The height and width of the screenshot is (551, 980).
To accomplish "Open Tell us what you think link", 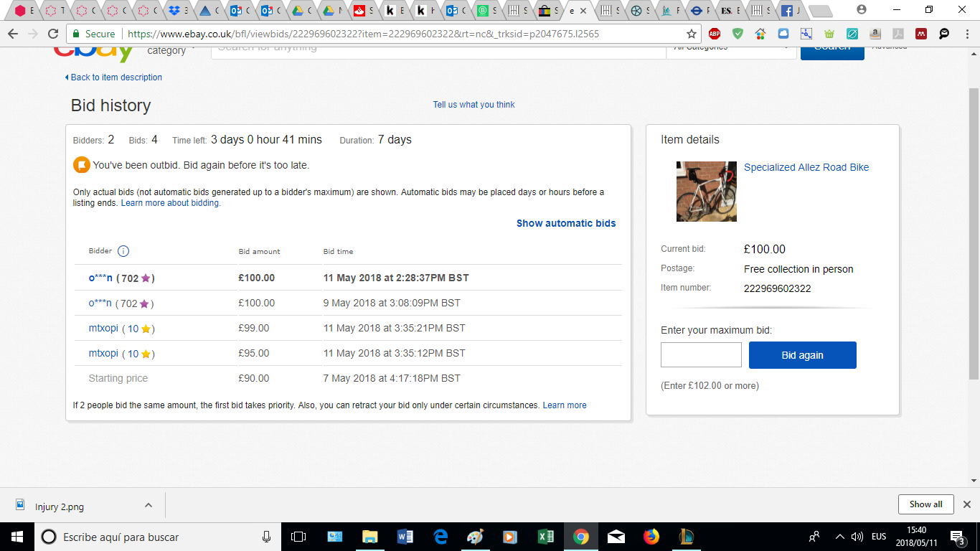I will (x=473, y=105).
